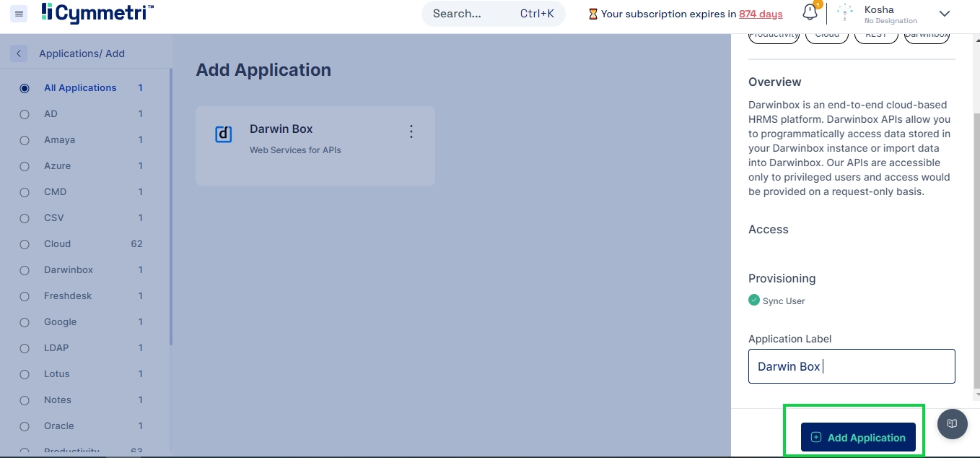
Task: Open the notifications bell
Action: click(x=810, y=13)
